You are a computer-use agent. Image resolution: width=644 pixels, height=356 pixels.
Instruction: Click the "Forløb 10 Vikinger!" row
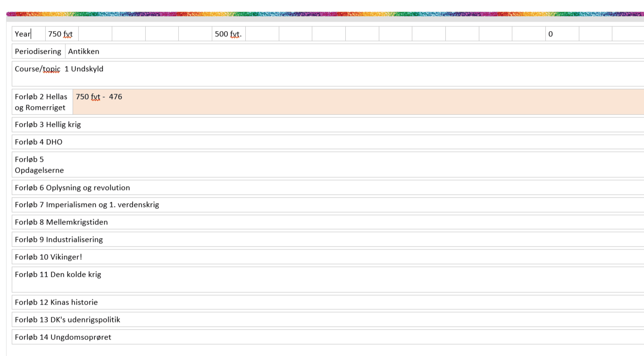328,257
